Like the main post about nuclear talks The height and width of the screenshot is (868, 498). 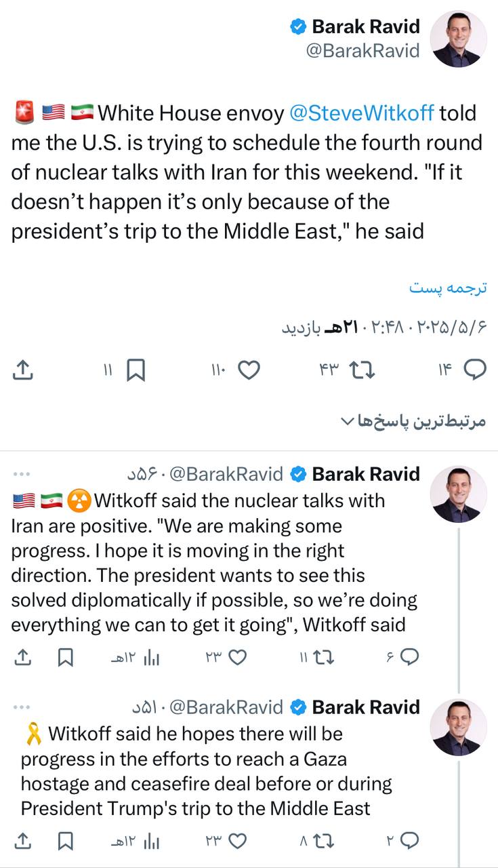(x=250, y=370)
